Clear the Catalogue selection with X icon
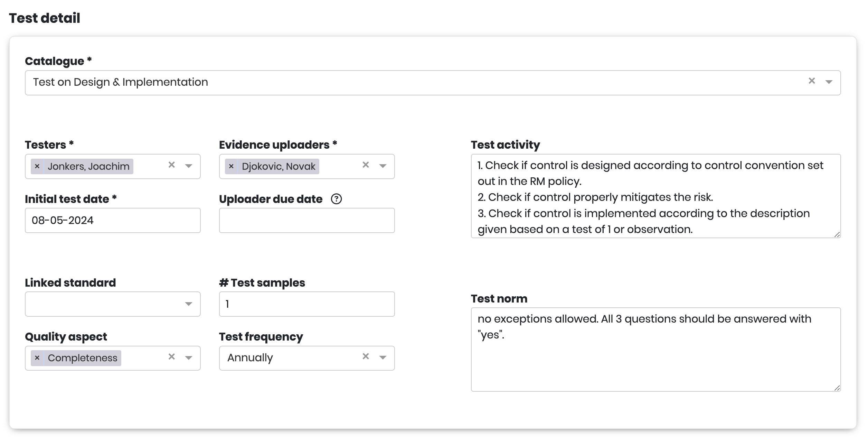The width and height of the screenshot is (868, 437). 812,81
